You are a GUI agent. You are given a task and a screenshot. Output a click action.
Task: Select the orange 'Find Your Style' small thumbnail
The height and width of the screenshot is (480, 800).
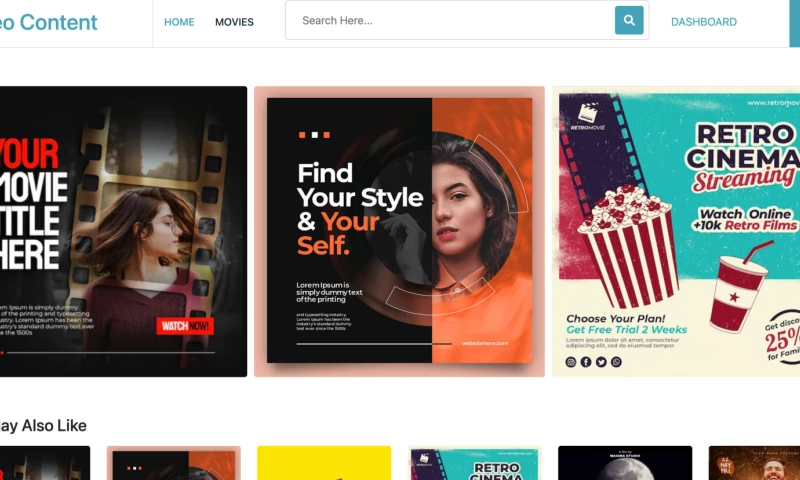[173, 463]
